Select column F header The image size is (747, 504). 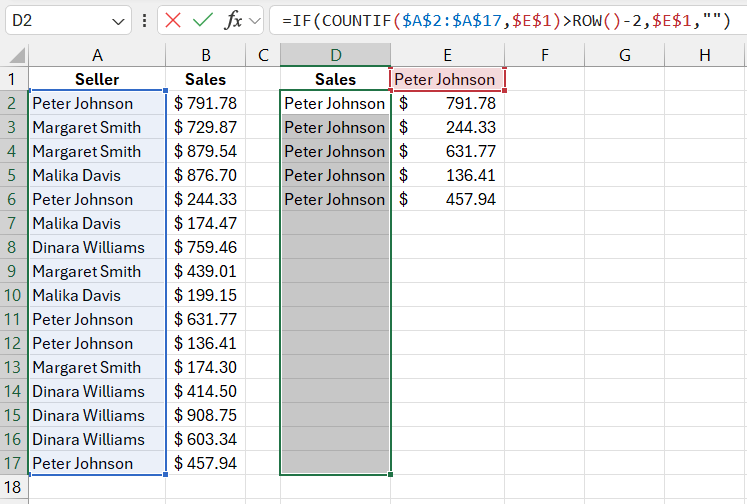[x=545, y=55]
